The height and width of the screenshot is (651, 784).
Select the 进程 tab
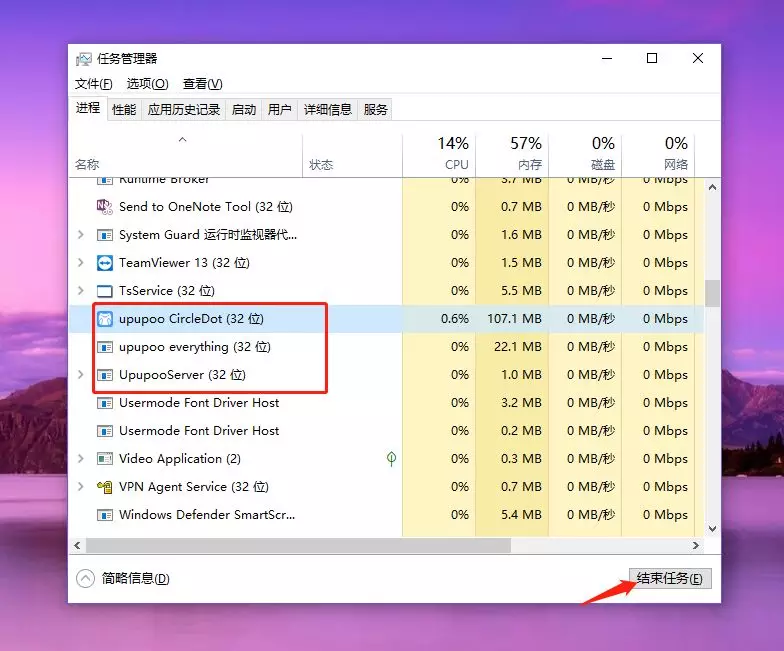88,108
